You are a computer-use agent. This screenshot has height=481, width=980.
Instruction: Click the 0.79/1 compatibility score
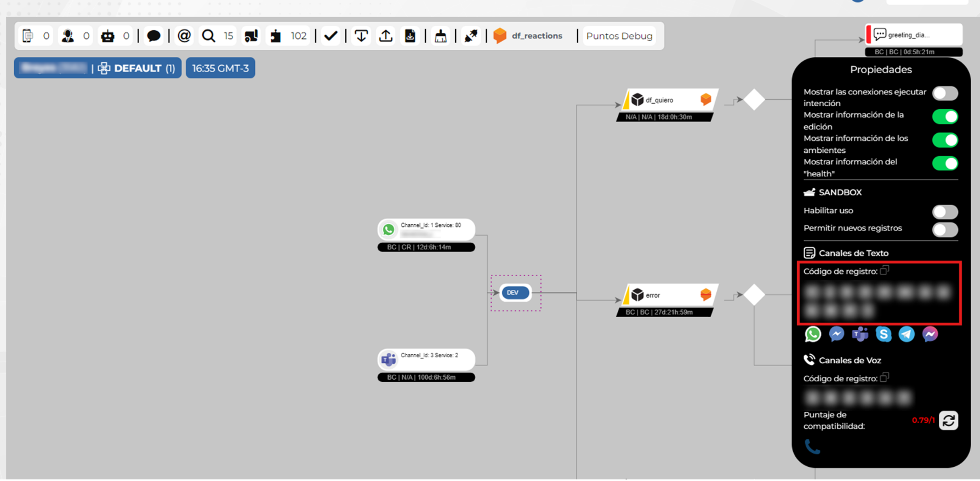click(924, 420)
